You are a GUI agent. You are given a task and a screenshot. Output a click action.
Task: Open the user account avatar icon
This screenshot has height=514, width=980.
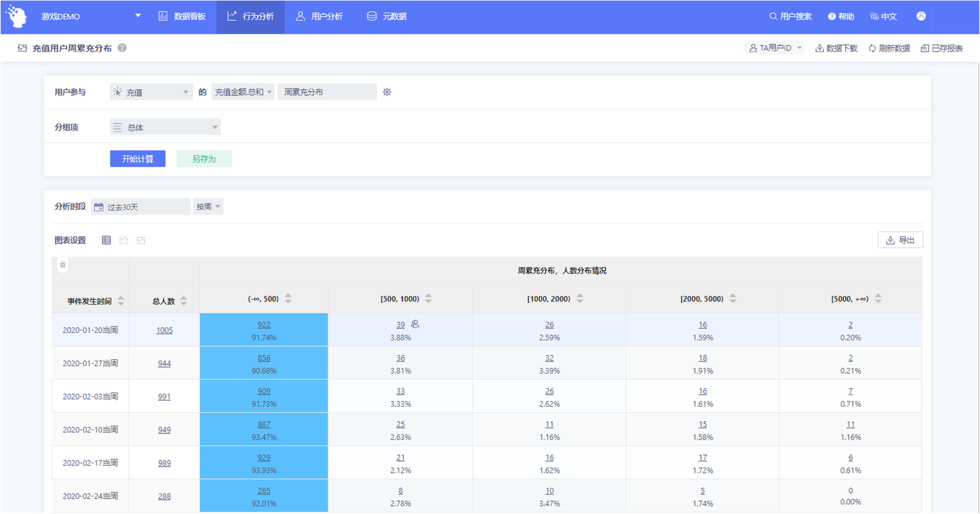coord(921,16)
